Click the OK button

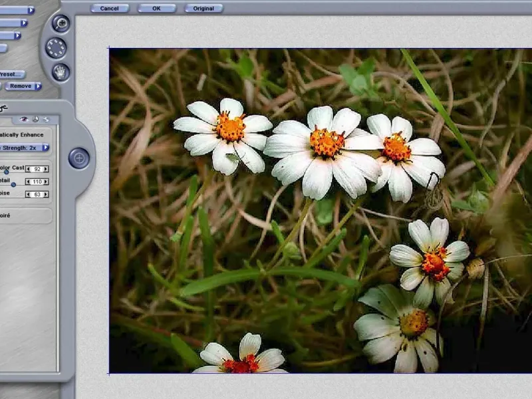(x=156, y=9)
